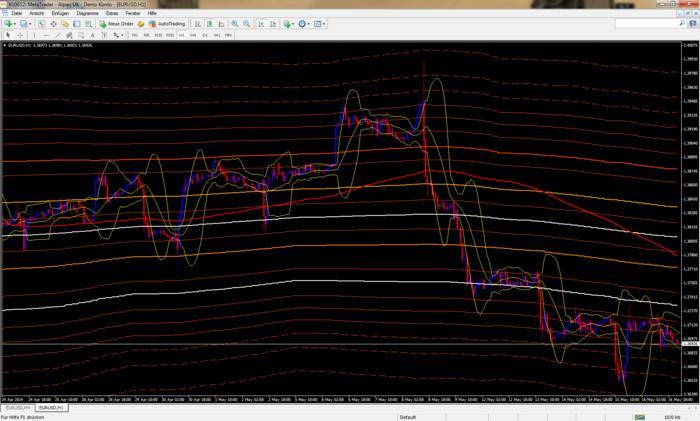Click the connection status bars indicator
Viewport: 700px width, 421px height.
click(x=640, y=417)
